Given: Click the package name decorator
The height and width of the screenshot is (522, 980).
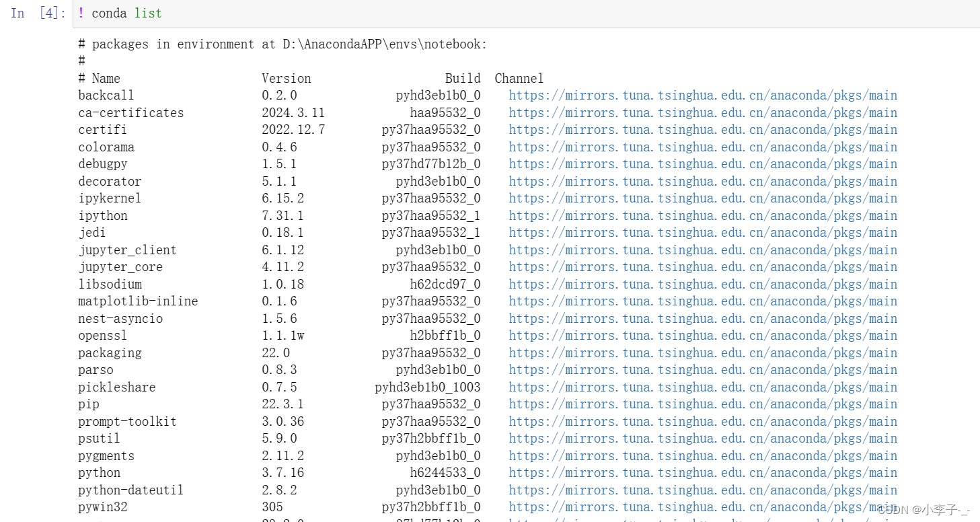Looking at the screenshot, I should pyautogui.click(x=110, y=182).
